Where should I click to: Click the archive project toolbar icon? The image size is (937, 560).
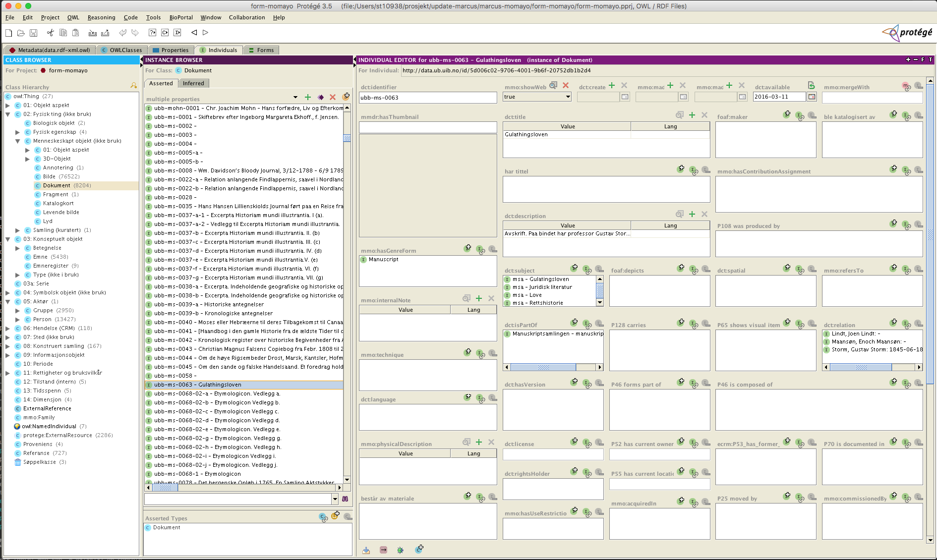tap(92, 33)
